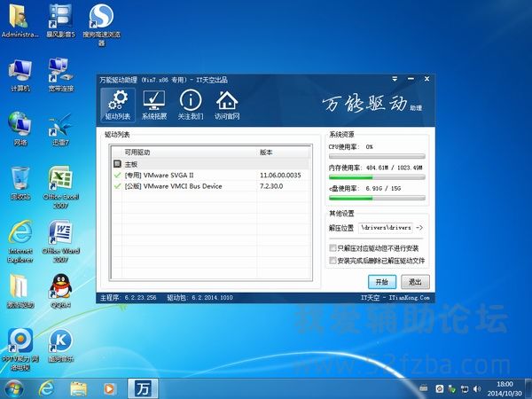Launch Internet Explorer from taskbar
The height and width of the screenshot is (399, 532).
tap(46, 389)
